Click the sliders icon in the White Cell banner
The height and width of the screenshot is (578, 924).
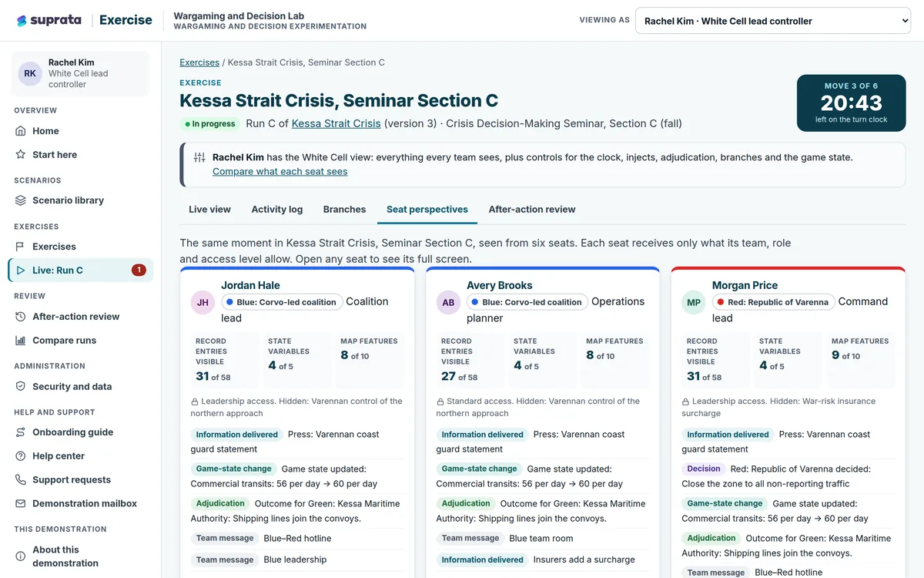199,157
